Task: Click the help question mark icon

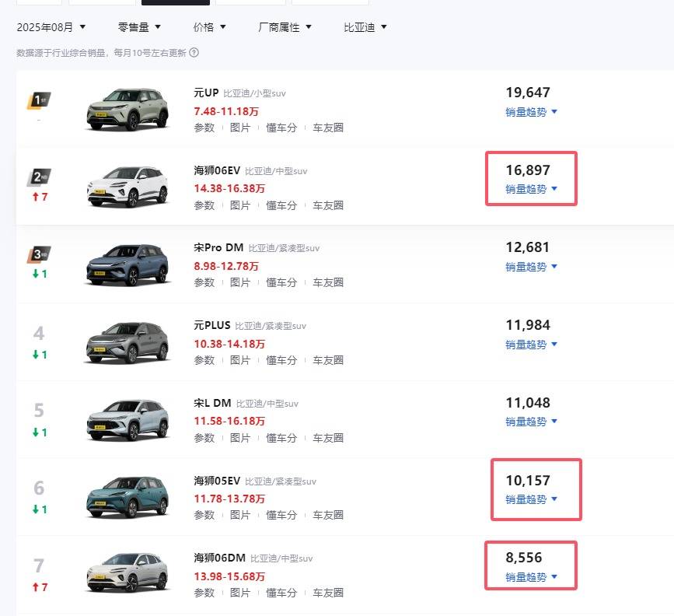Action: pyautogui.click(x=194, y=53)
